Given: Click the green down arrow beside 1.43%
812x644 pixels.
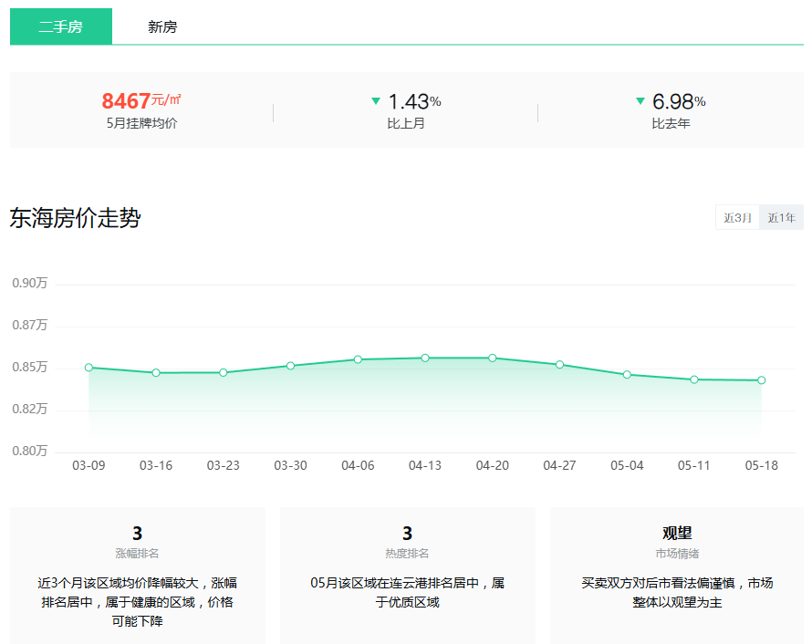Looking at the screenshot, I should (376, 101).
